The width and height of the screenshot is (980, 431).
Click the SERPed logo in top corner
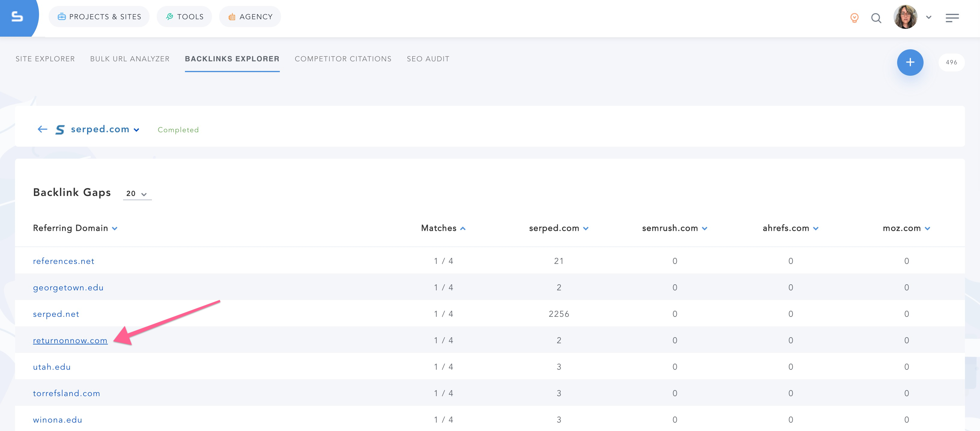(x=17, y=17)
